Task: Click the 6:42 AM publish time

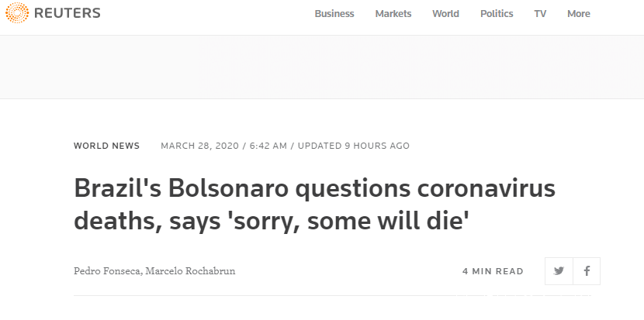Action: click(x=267, y=146)
